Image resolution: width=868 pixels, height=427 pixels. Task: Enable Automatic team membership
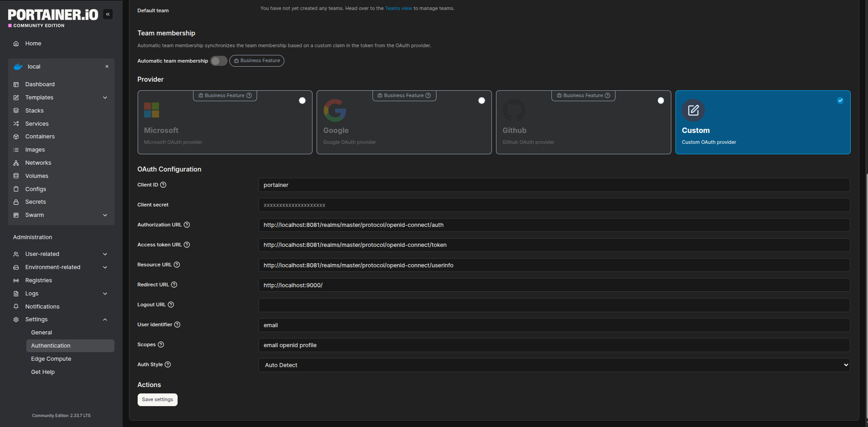click(218, 60)
